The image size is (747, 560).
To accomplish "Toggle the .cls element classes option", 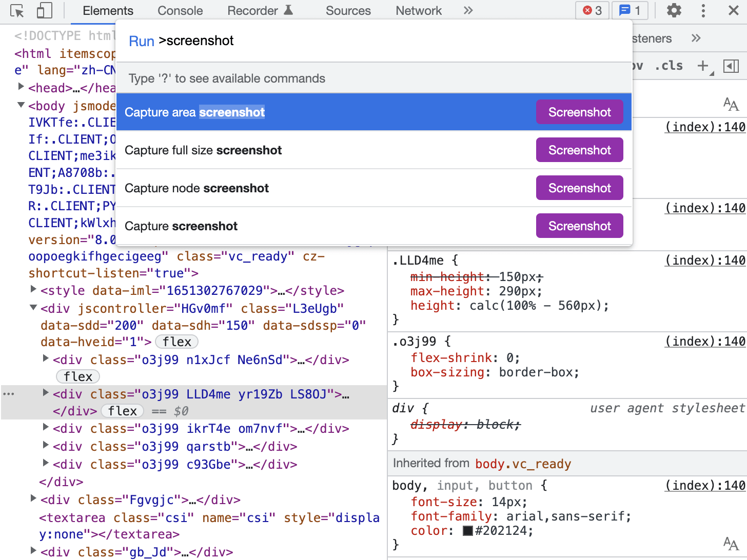I will coord(669,66).
